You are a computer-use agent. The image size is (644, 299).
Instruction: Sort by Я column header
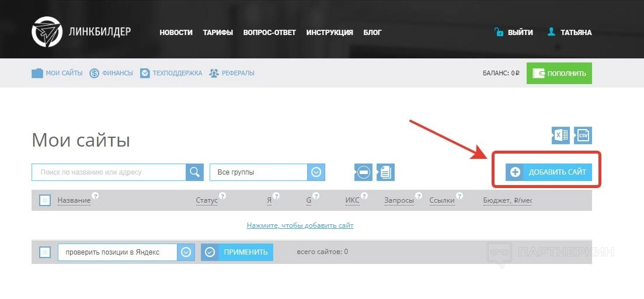click(269, 200)
